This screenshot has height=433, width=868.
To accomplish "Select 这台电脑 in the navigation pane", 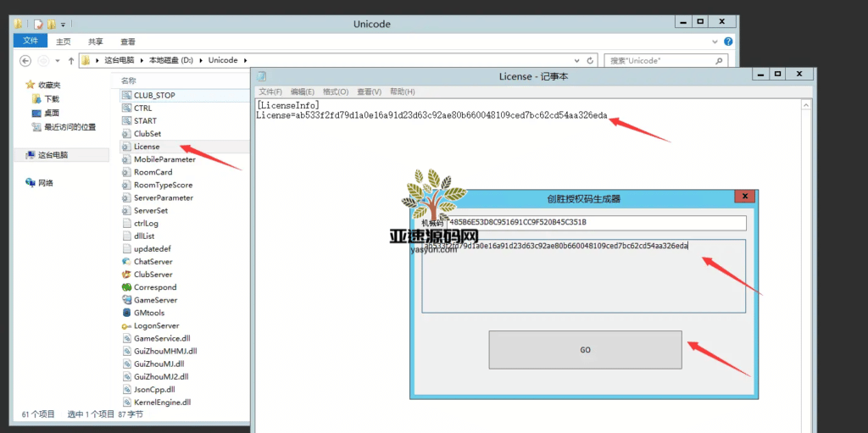I will point(53,155).
